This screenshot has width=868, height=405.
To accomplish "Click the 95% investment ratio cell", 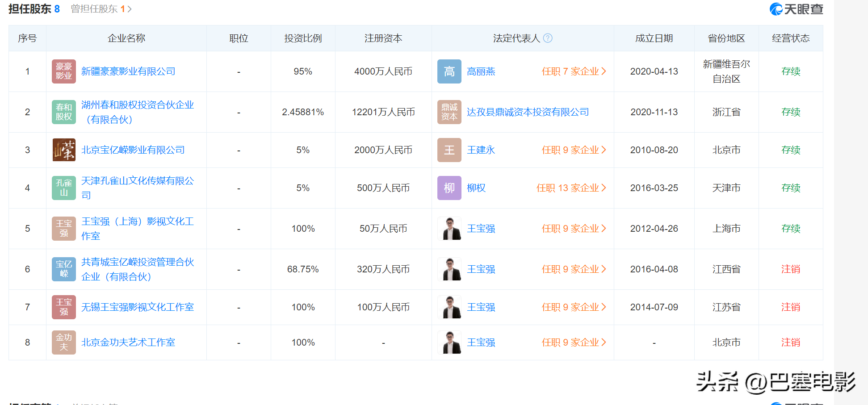I will [x=303, y=71].
